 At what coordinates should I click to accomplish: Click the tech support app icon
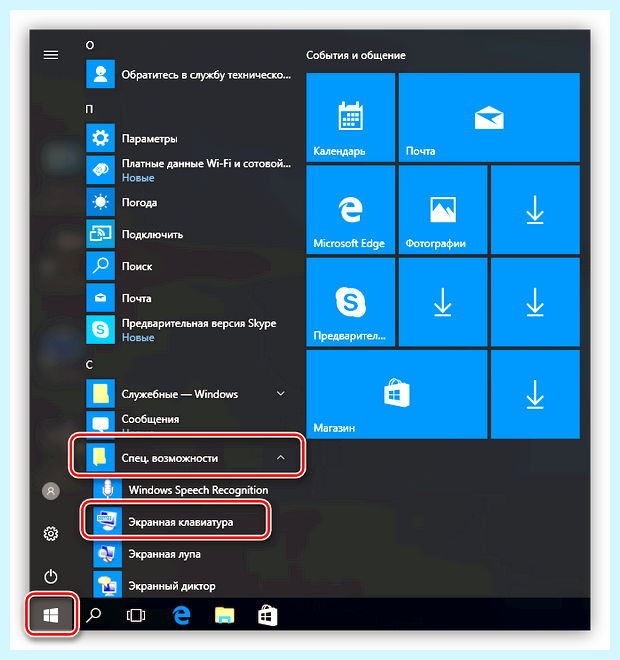pyautogui.click(x=100, y=74)
